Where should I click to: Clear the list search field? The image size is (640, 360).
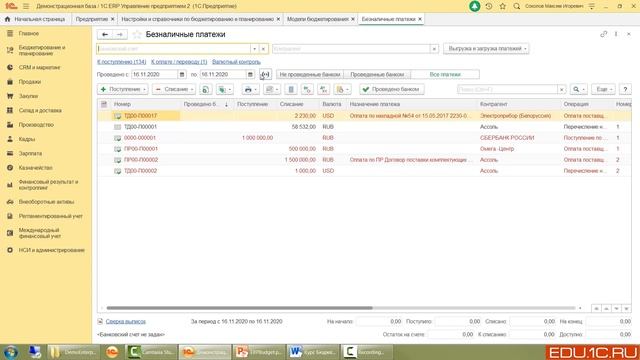562,89
